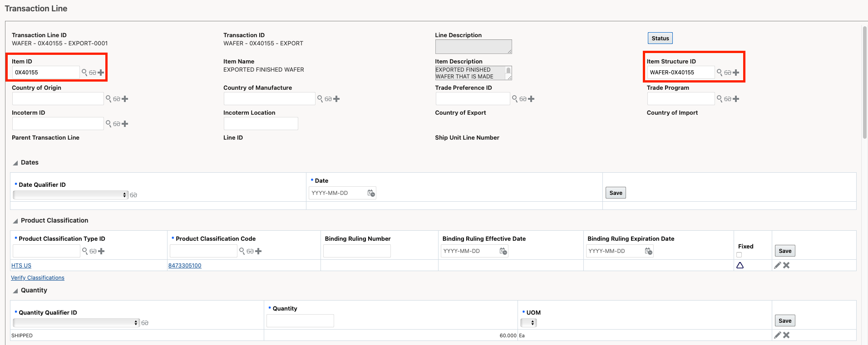Click the Status button
Screen dimensions: 868x345
click(660, 38)
